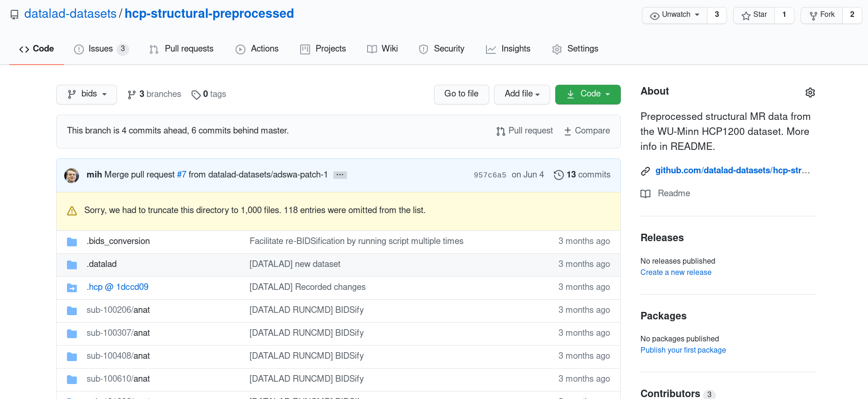Click the .hcp submodule folder icon
This screenshot has height=399, width=868.
72,288
